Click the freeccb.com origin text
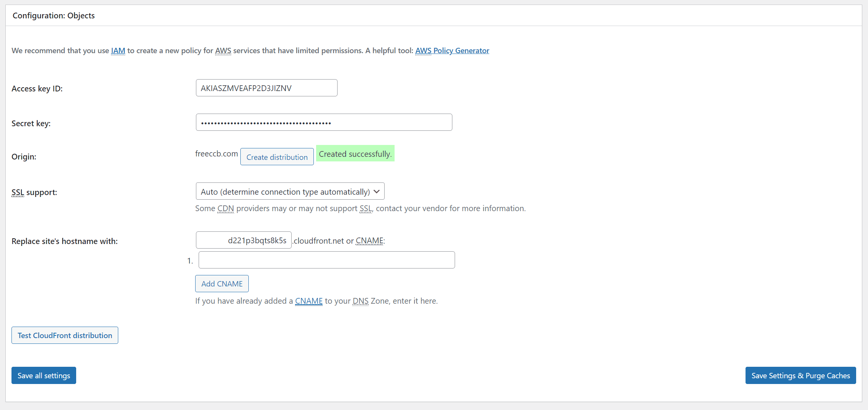 tap(217, 154)
